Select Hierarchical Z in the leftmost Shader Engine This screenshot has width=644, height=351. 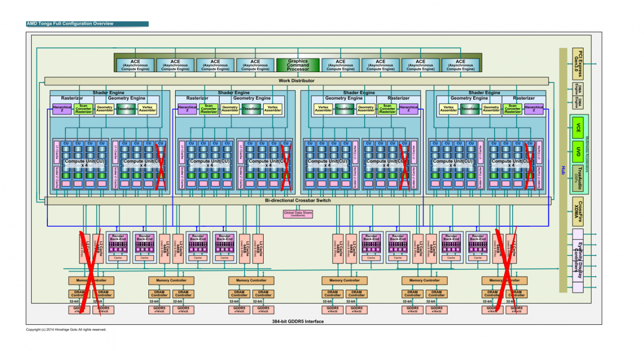(62, 109)
